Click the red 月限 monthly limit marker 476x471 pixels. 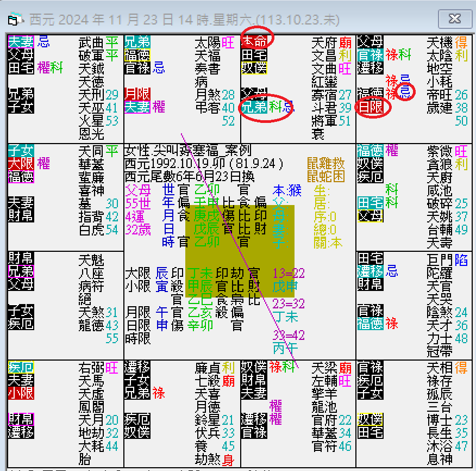(x=137, y=94)
